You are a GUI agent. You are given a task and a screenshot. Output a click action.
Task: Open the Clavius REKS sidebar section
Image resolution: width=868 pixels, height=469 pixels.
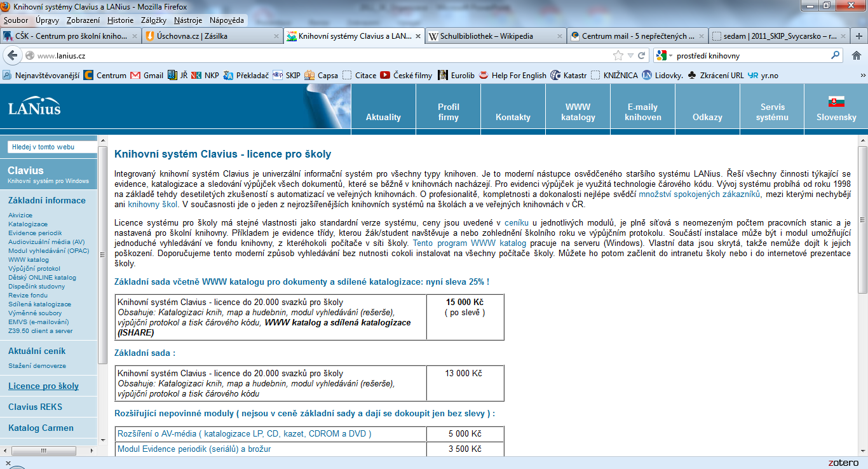[x=36, y=407]
